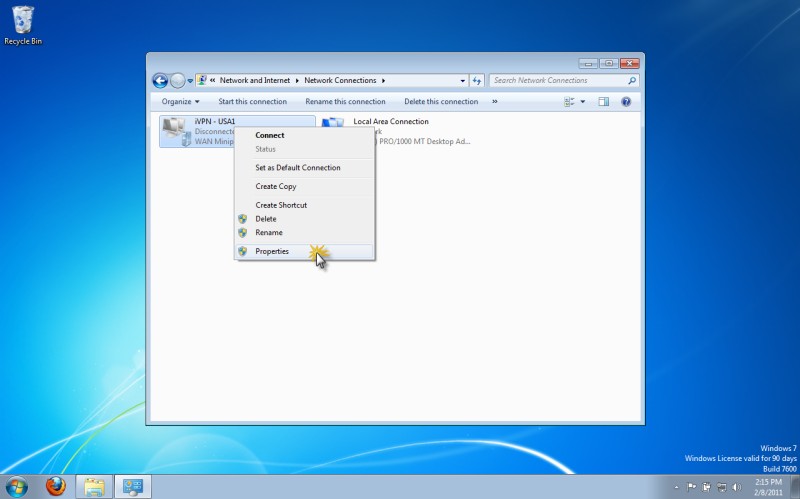Click the refresh button in address bar
This screenshot has height=499, width=800.
click(x=477, y=81)
